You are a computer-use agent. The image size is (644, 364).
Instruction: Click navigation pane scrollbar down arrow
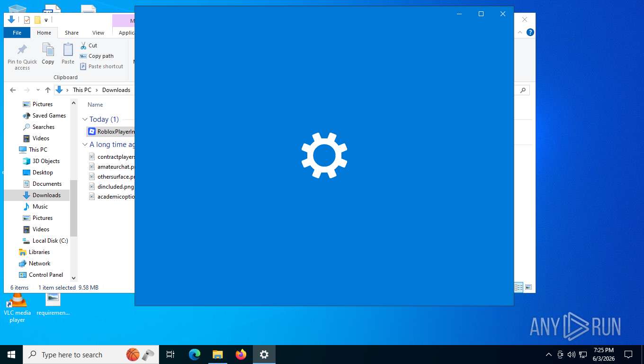[x=73, y=278]
